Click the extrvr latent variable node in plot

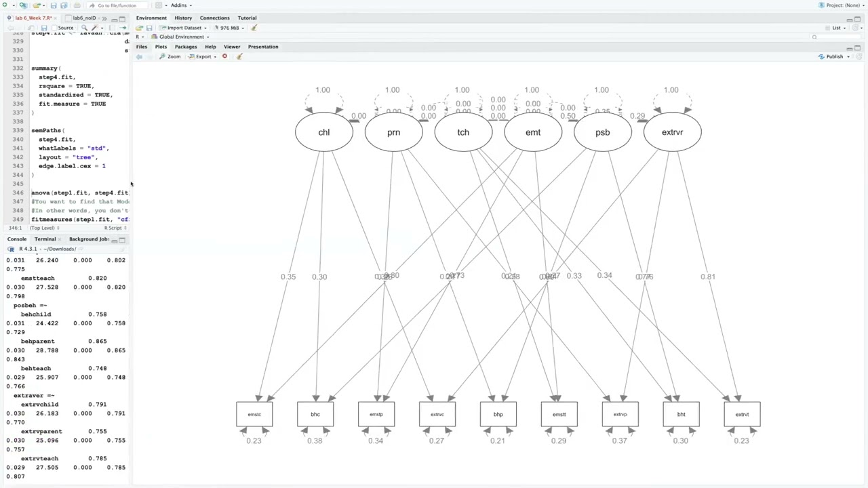click(x=672, y=132)
